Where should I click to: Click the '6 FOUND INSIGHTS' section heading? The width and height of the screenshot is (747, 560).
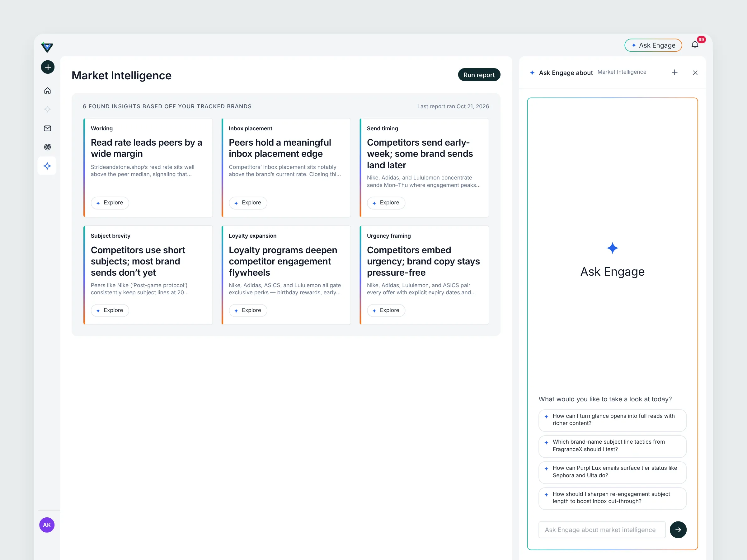[167, 107]
